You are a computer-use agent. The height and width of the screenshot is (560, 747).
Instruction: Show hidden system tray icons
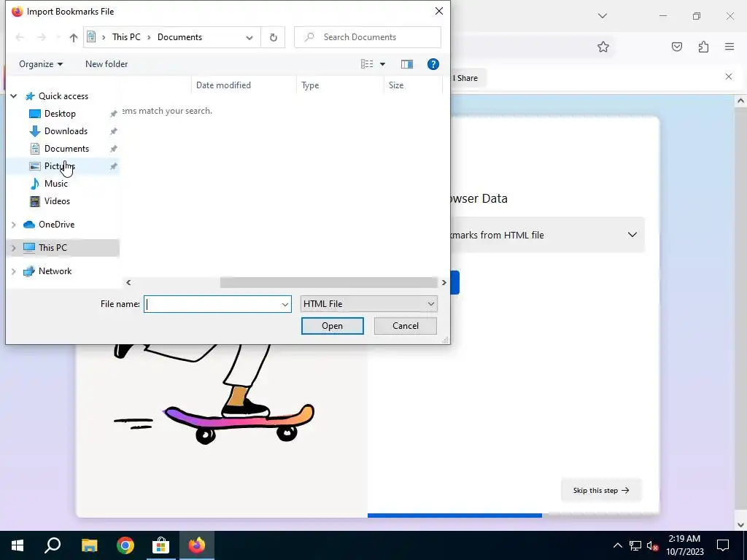tap(617, 545)
